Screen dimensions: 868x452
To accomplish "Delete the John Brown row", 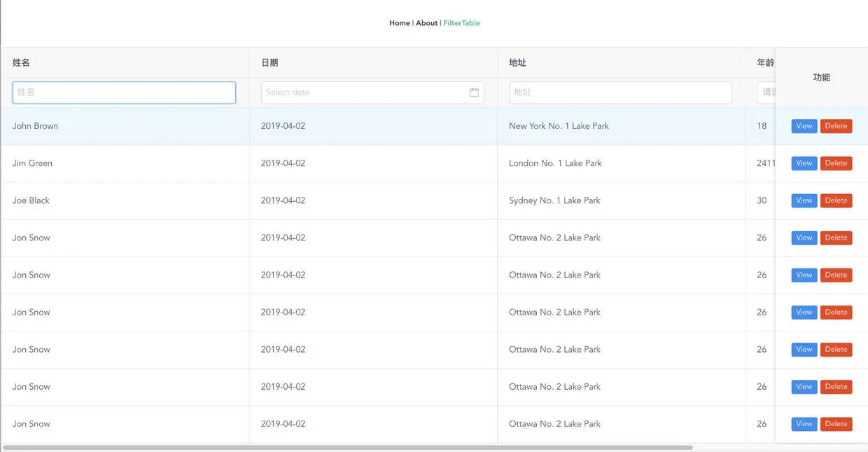I will pos(836,126).
